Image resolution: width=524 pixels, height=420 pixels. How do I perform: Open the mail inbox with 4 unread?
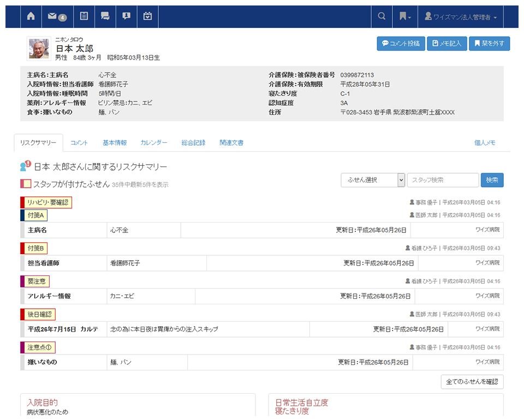tap(57, 16)
